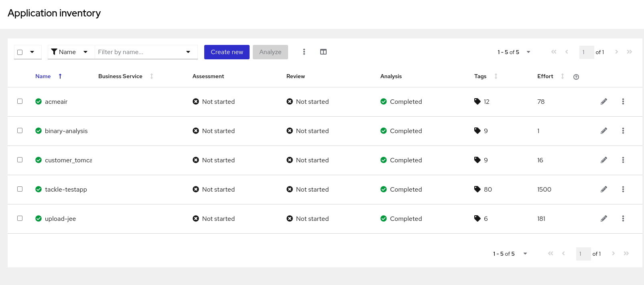Open the kebab actions menu for customer_tomcat row

tap(623, 160)
